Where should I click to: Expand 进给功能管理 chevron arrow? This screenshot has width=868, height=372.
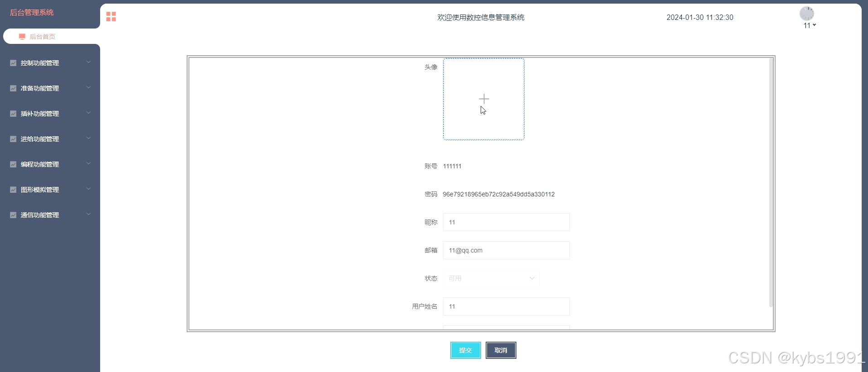tap(89, 138)
